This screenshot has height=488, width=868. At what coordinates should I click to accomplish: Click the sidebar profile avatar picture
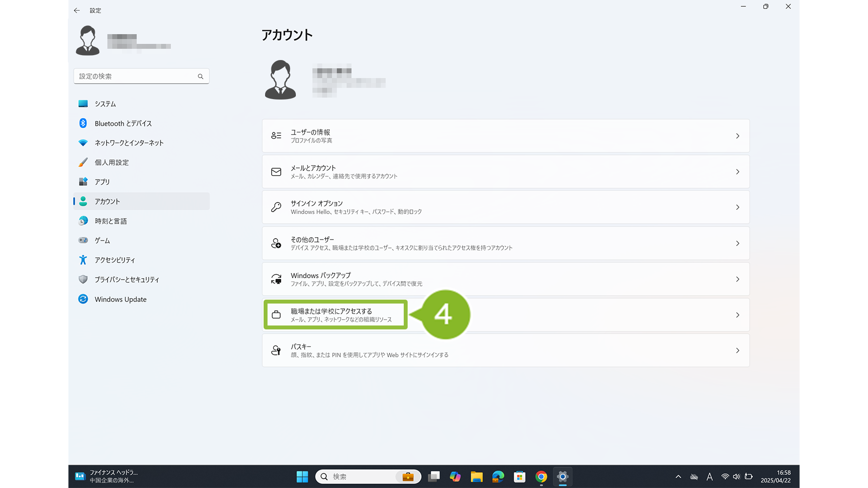(x=87, y=41)
